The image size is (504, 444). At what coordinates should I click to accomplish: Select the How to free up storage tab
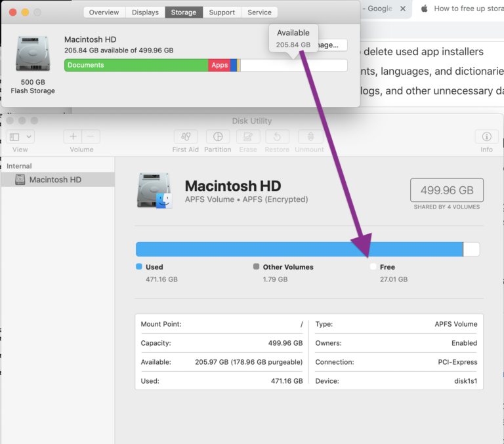coord(462,9)
